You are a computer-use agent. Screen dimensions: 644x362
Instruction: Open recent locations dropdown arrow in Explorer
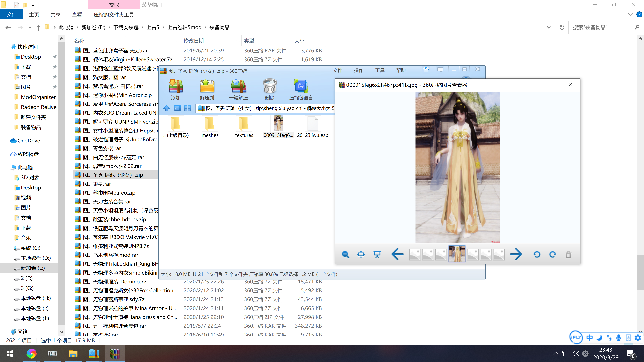[30, 27]
